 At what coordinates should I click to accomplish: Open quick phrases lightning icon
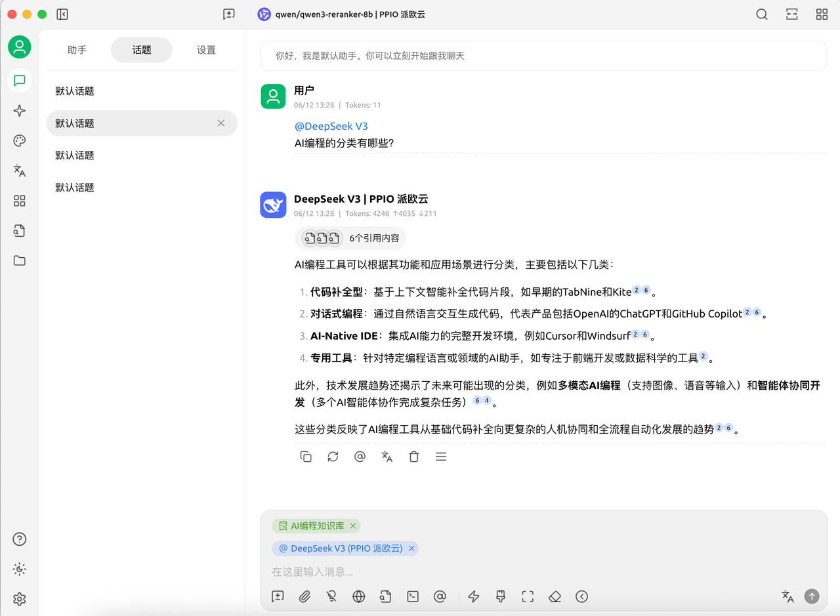click(x=473, y=596)
